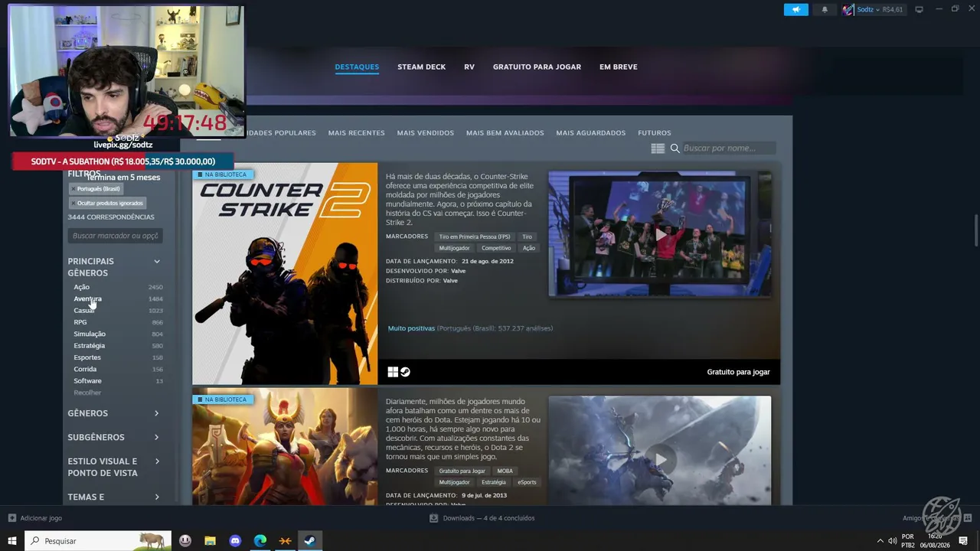Open the Gratuito para Jogar tab
980x551 pixels.
click(537, 67)
